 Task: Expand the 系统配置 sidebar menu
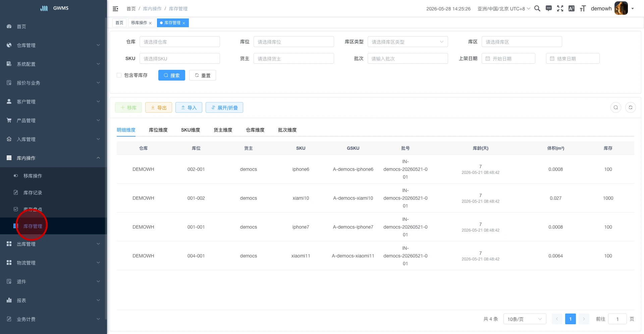(54, 64)
